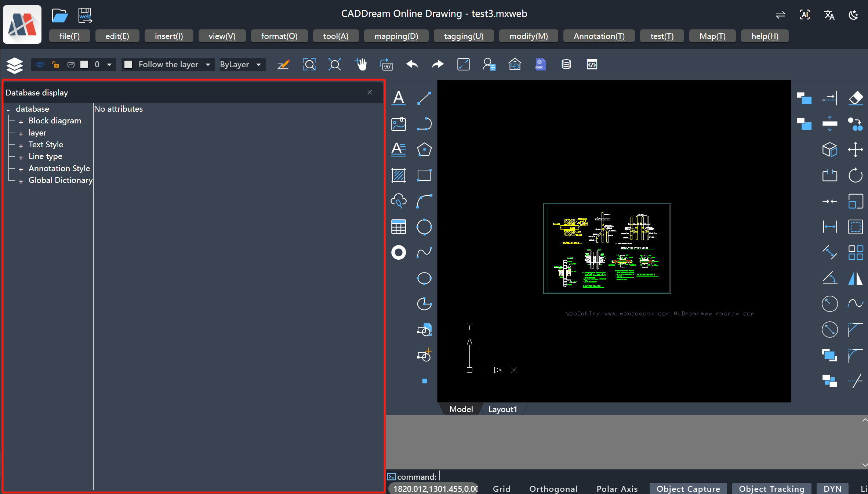The height and width of the screenshot is (494, 868).
Task: Choose the eraser tool icon
Action: pyautogui.click(x=856, y=98)
